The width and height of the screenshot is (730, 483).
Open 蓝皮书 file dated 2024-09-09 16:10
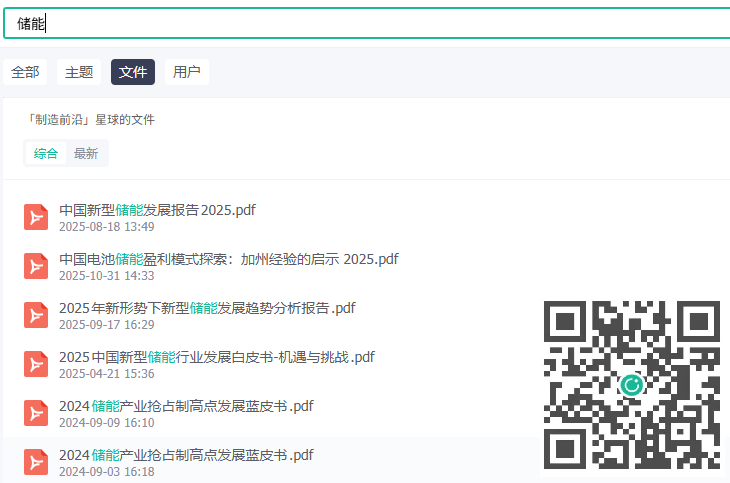click(186, 406)
